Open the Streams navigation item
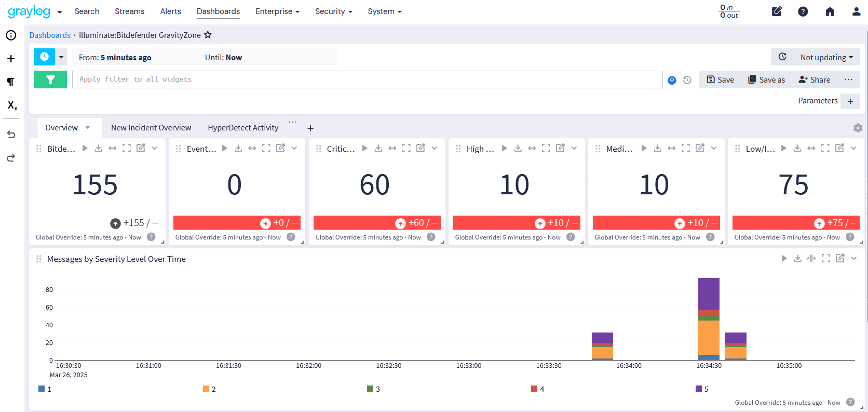 [x=129, y=11]
